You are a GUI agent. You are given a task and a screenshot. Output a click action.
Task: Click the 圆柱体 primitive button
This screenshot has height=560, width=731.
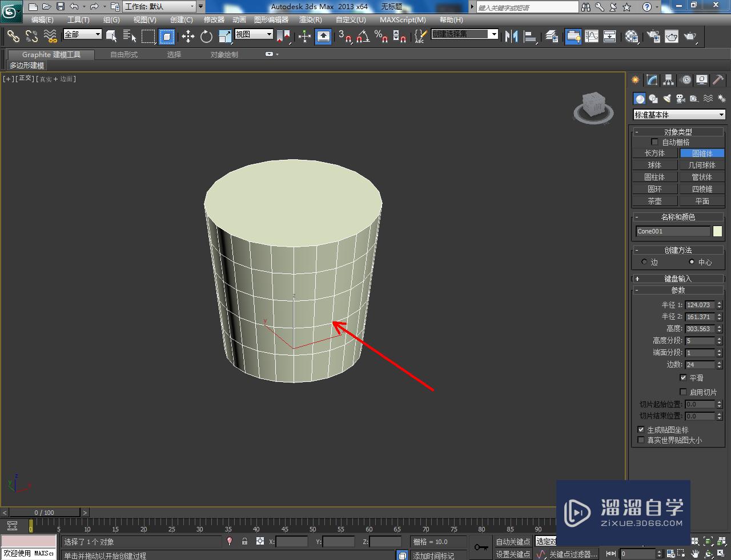(655, 177)
